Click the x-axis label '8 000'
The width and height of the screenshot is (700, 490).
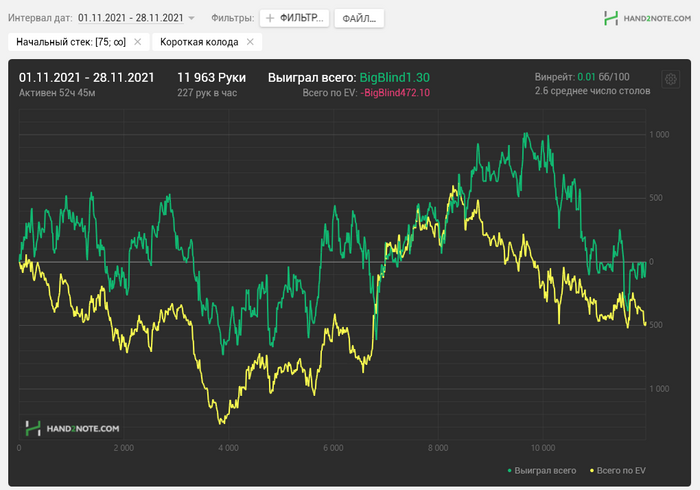(x=438, y=448)
